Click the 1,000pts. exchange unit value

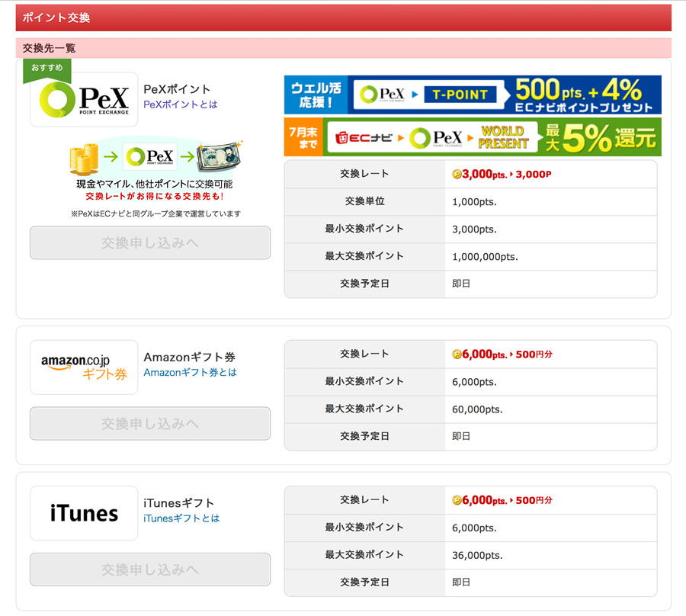pos(474,202)
